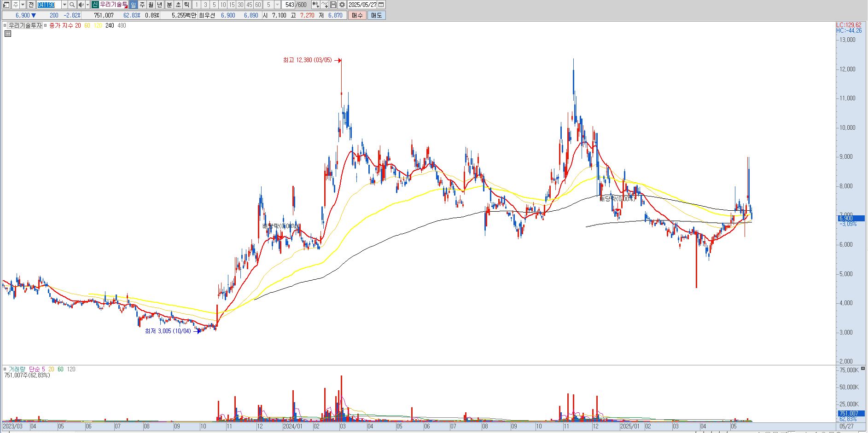Click the candlestick chart type icon
Viewport: 868px width, 433px height.
[315, 5]
